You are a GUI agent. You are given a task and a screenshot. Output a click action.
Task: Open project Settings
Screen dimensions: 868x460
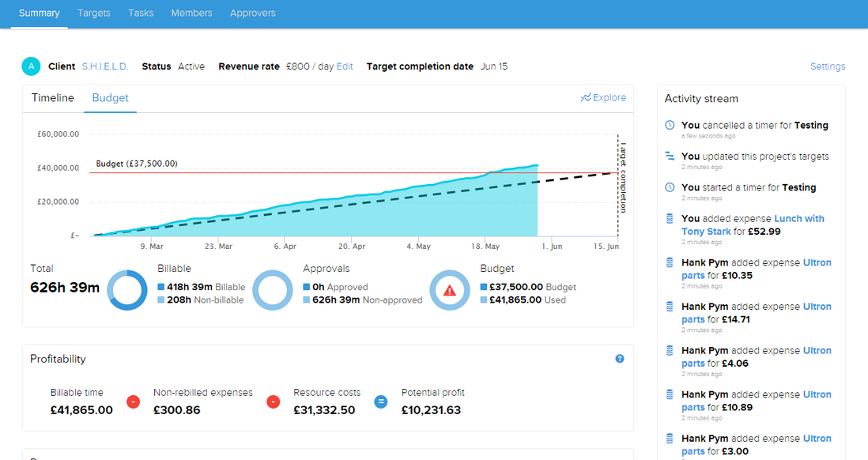click(828, 66)
